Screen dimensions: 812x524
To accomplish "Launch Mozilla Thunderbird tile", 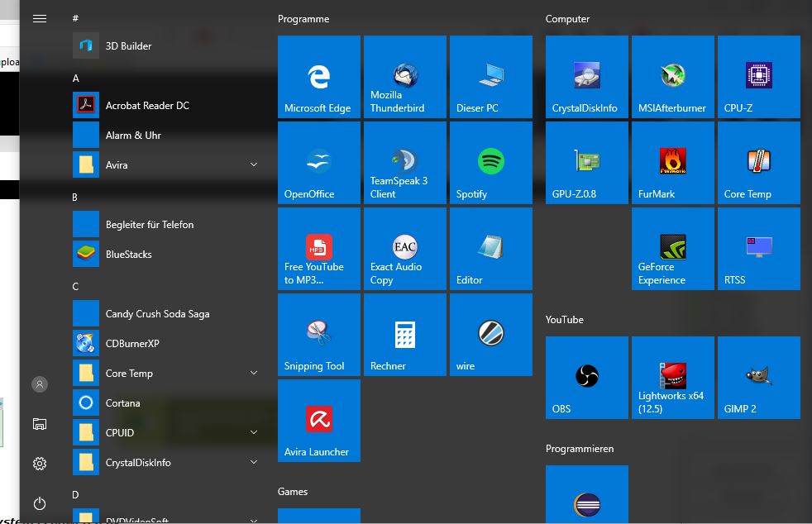I will [405, 77].
